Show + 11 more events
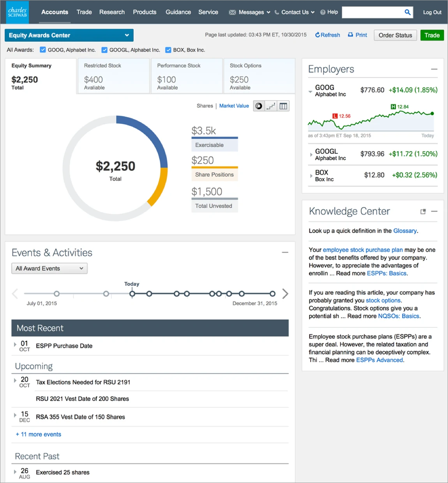Viewport: 448px width, 483px height. (x=38, y=434)
